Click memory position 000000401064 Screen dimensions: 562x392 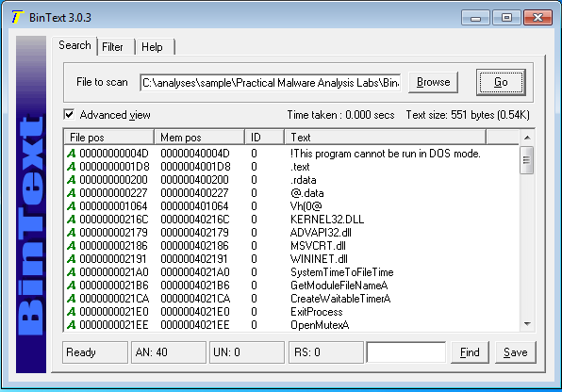pyautogui.click(x=194, y=206)
